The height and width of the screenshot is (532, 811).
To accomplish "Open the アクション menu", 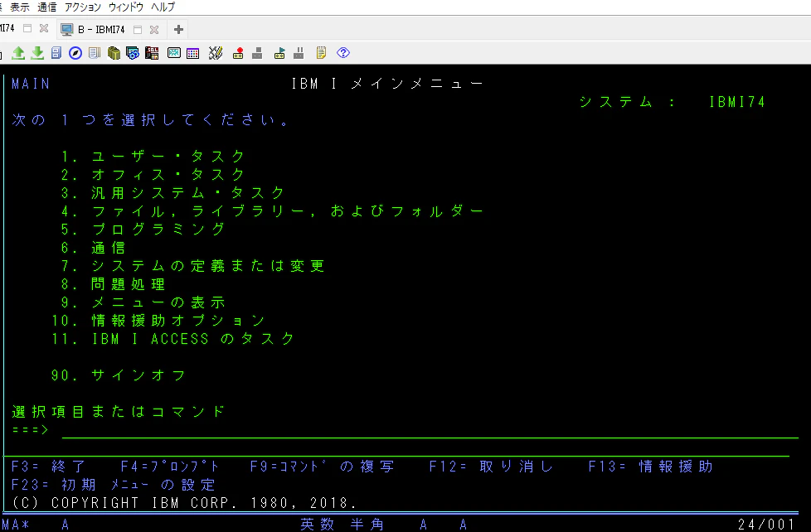I will 83,7.
